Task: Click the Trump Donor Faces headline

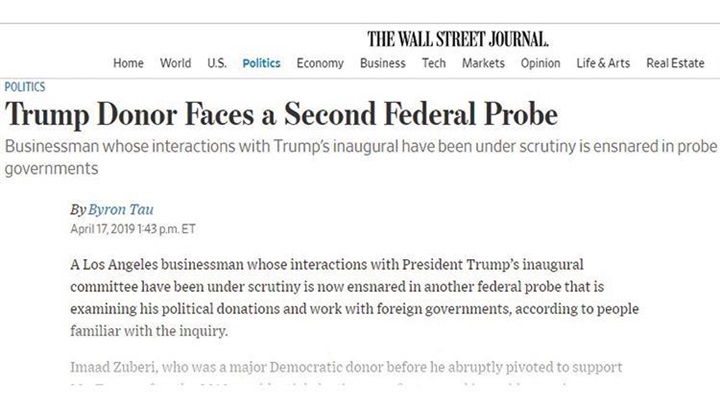Action: tap(281, 114)
